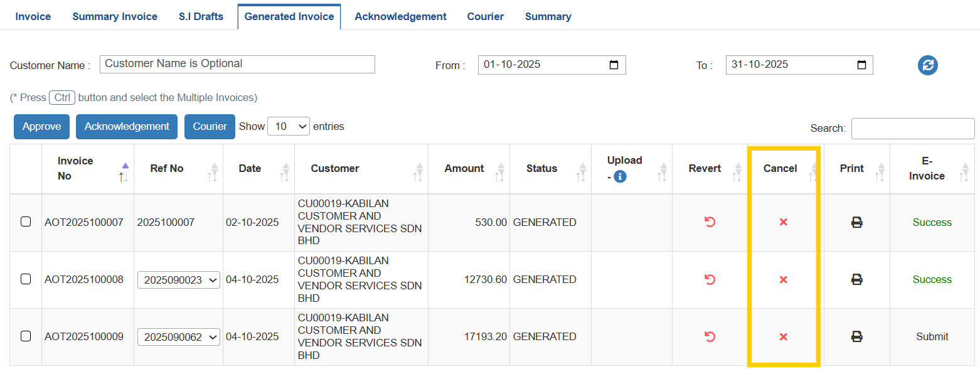Switch to the Invoice tab
980x369 pixels.
(x=33, y=16)
